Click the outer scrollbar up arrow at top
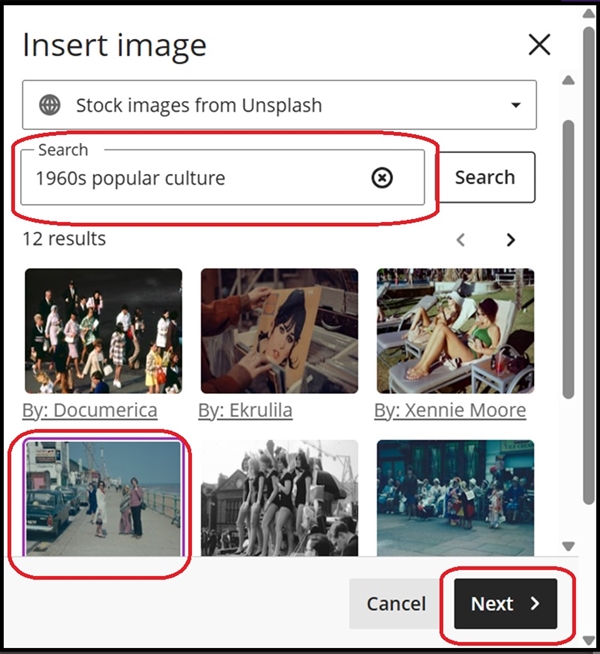The image size is (600, 654). (x=589, y=14)
